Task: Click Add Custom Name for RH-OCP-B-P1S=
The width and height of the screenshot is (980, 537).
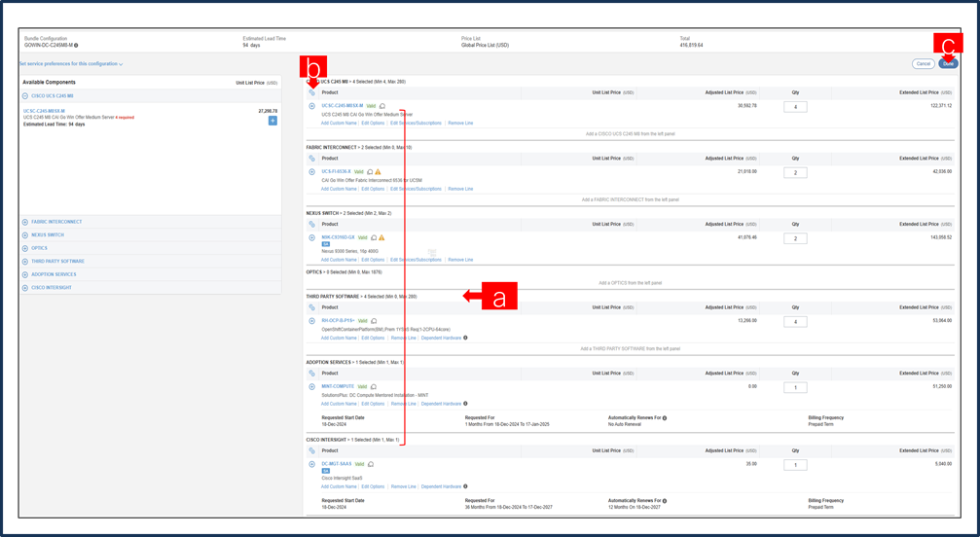Action: (339, 338)
